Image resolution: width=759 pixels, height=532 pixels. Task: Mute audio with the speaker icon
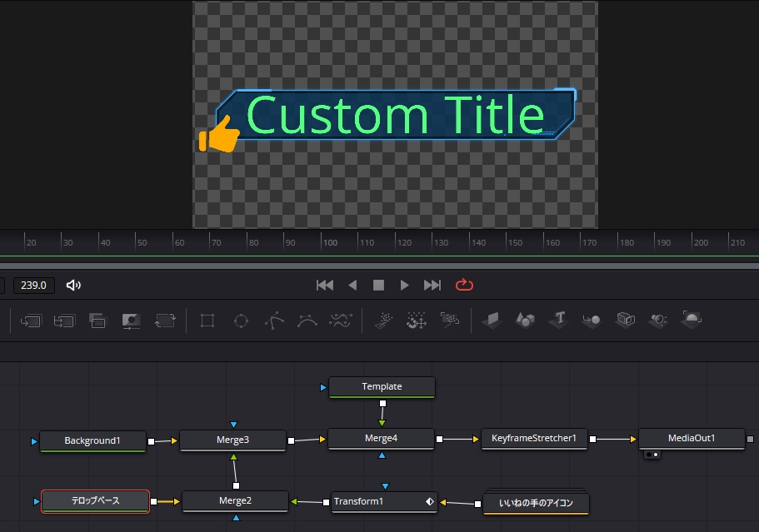(73, 286)
